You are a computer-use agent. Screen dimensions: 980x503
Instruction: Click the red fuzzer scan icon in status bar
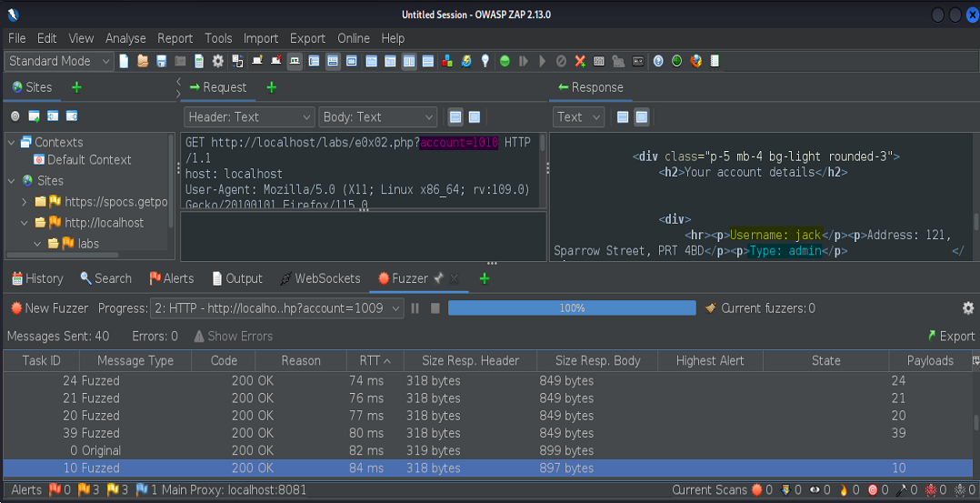click(x=757, y=490)
